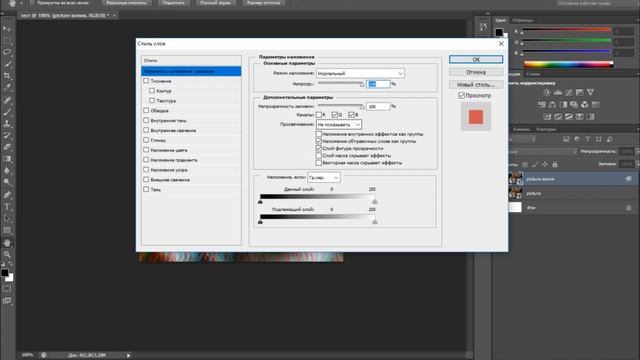Switch to the Образцы swatches tab
This screenshot has width=640, height=360.
click(x=522, y=20)
